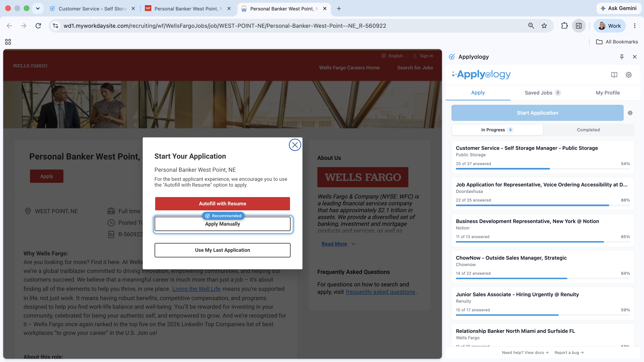The image size is (644, 362).
Task: Go back to the previous page
Action: tap(9, 26)
